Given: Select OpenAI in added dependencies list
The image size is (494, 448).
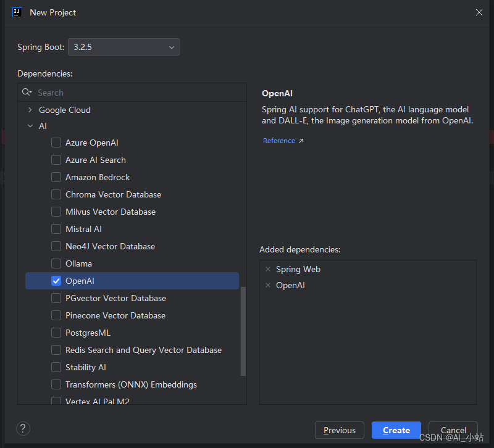Looking at the screenshot, I should [290, 285].
